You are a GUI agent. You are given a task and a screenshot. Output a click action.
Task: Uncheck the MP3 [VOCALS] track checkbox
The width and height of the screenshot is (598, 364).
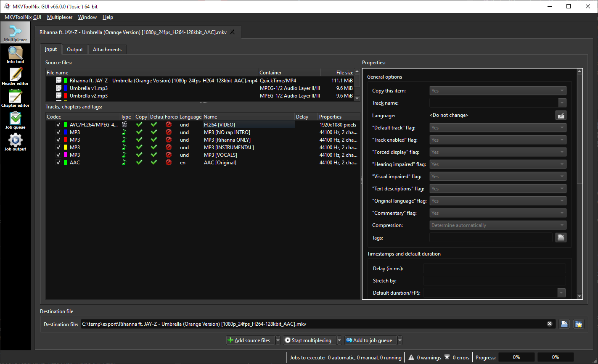(x=58, y=155)
